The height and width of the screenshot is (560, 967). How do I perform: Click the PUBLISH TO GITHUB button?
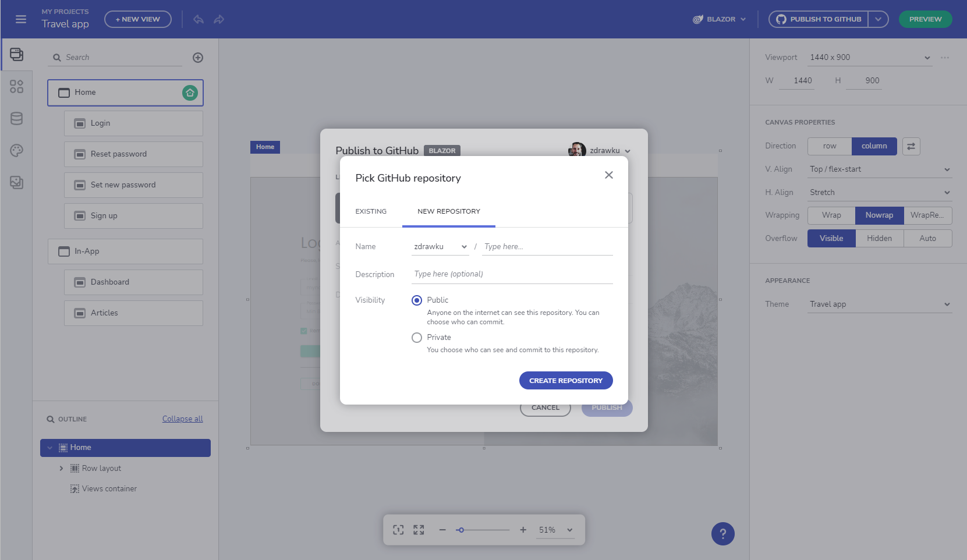click(x=819, y=19)
